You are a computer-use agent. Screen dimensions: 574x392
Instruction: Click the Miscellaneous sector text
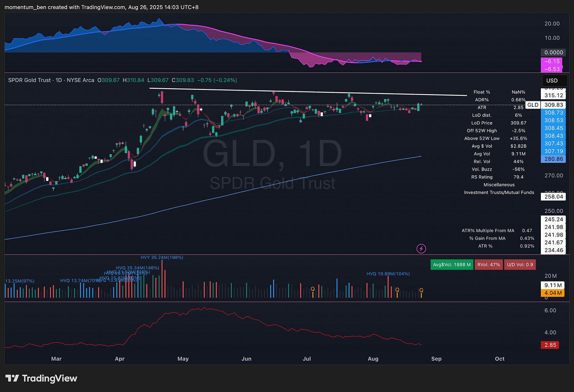click(499, 185)
